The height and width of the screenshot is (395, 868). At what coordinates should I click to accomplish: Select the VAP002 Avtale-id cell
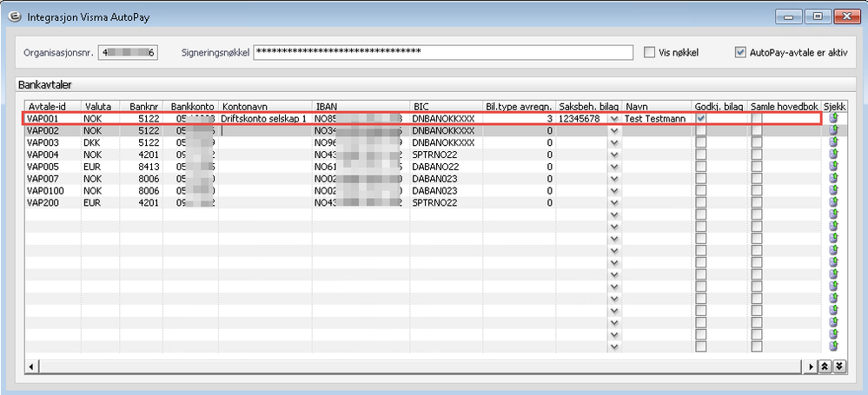[x=53, y=130]
